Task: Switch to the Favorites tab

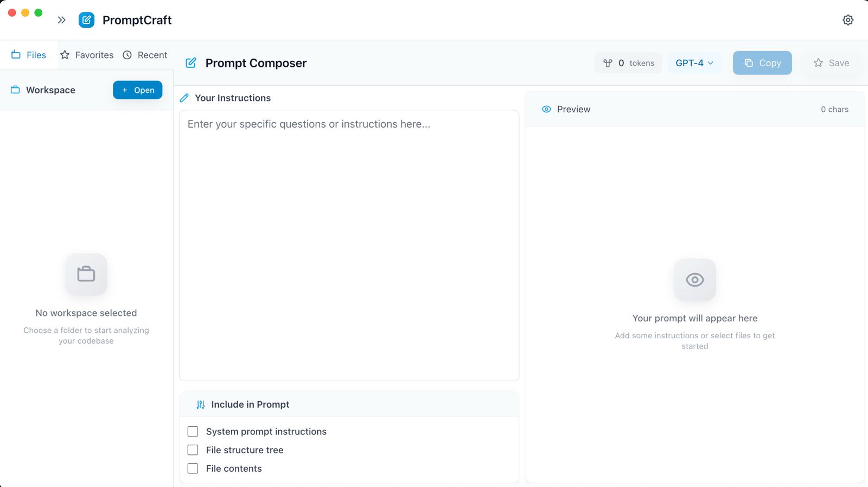Action: pyautogui.click(x=87, y=55)
